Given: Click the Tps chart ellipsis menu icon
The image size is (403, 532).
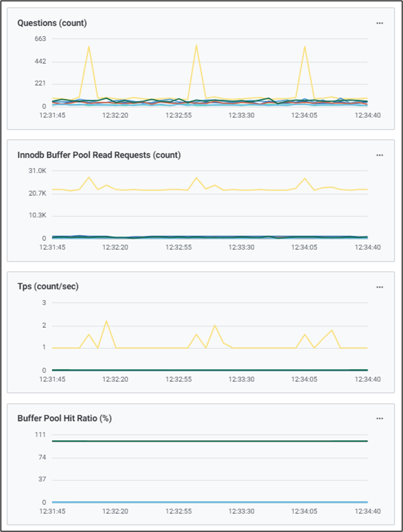Looking at the screenshot, I should [379, 287].
